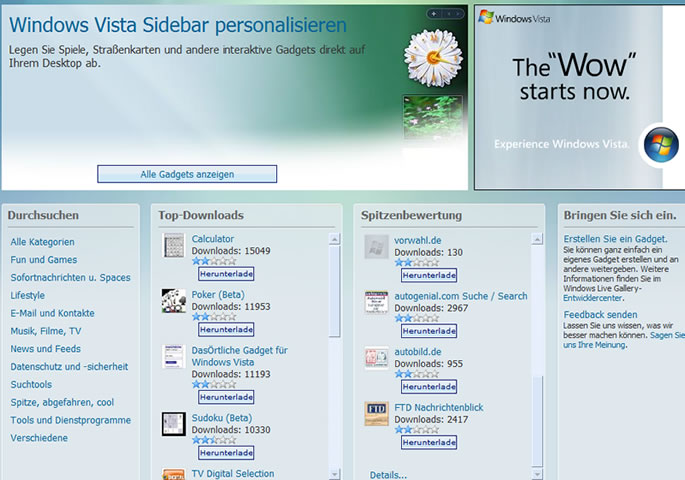Click the previous arrow on sidebar preview
The height and width of the screenshot is (480, 685).
(x=449, y=14)
